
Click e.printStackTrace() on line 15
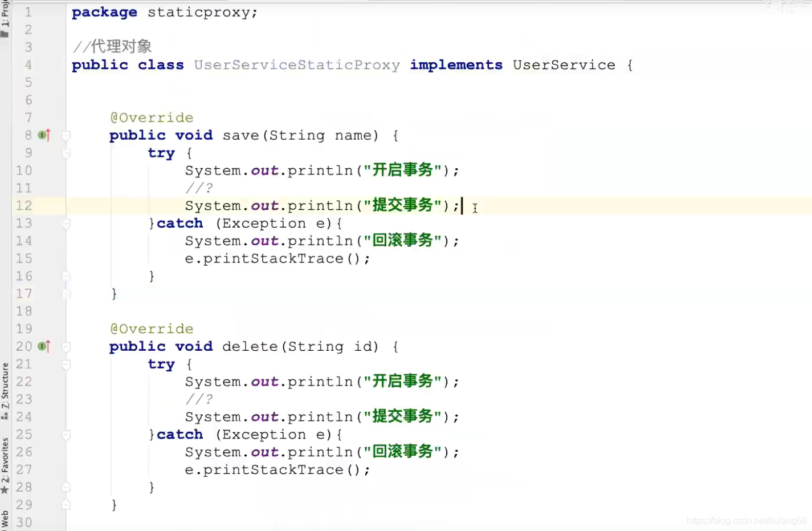pyautogui.click(x=274, y=259)
